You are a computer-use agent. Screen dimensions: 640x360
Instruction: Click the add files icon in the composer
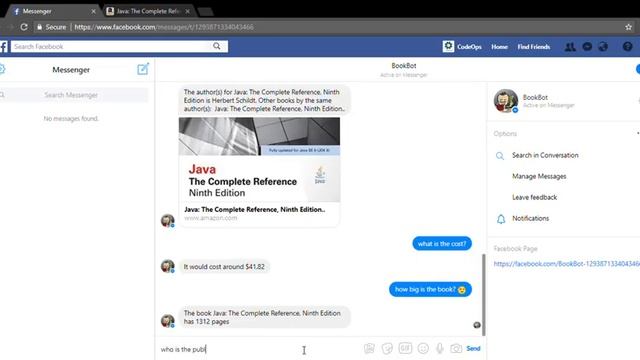coord(369,348)
